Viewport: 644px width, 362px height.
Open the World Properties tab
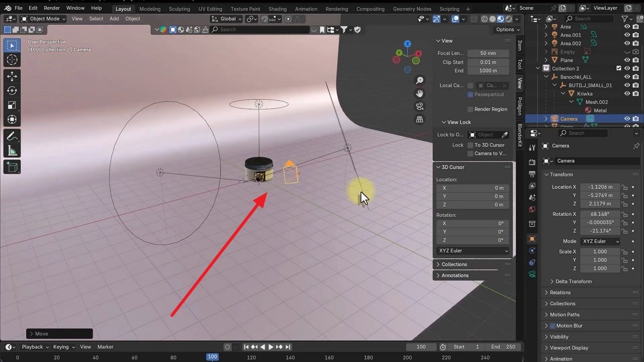(x=532, y=209)
